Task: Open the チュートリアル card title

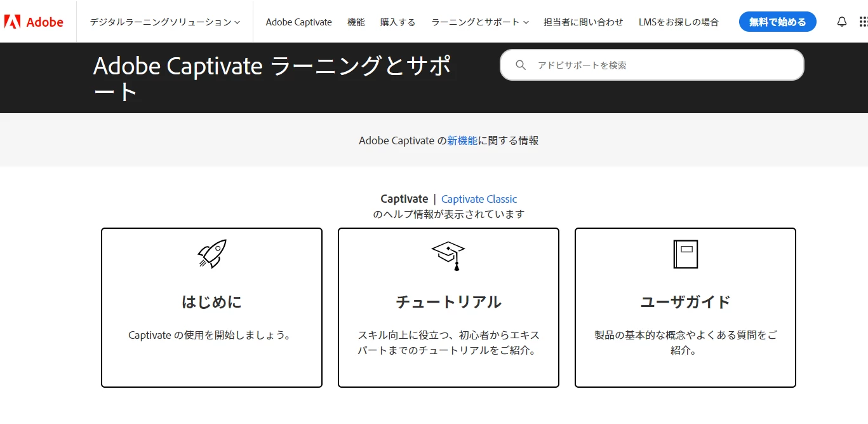Action: click(448, 301)
